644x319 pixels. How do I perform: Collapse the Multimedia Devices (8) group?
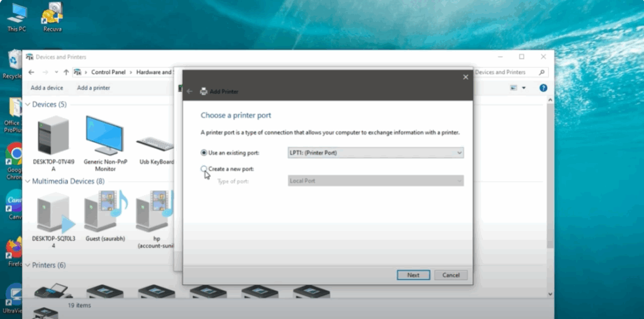[x=28, y=181]
